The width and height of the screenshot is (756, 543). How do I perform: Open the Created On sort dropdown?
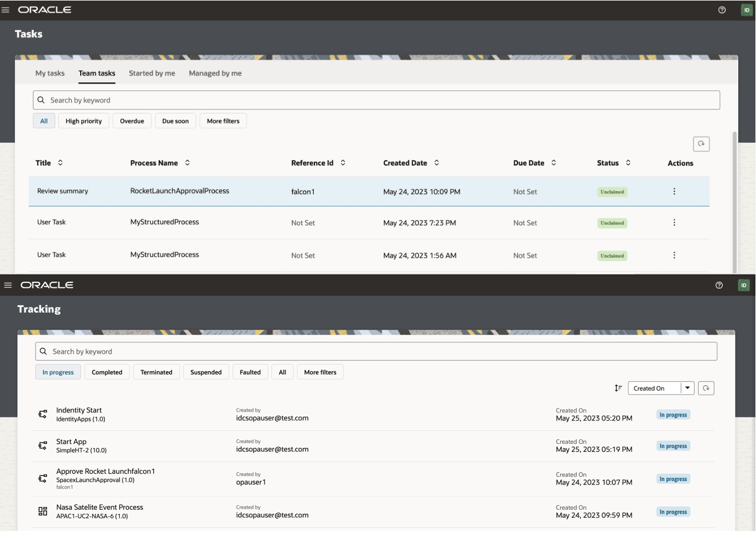click(660, 388)
